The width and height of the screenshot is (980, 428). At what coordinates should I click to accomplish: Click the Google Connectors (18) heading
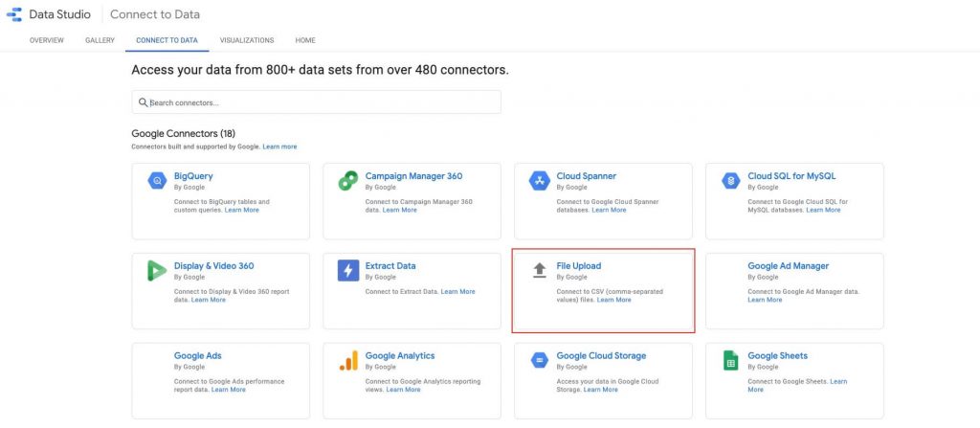point(183,133)
